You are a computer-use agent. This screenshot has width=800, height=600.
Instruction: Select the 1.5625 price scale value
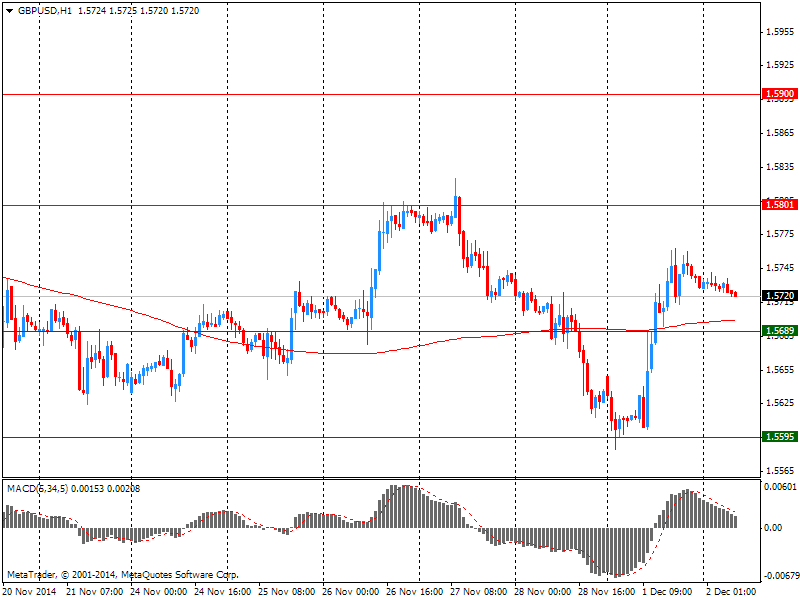[781, 403]
